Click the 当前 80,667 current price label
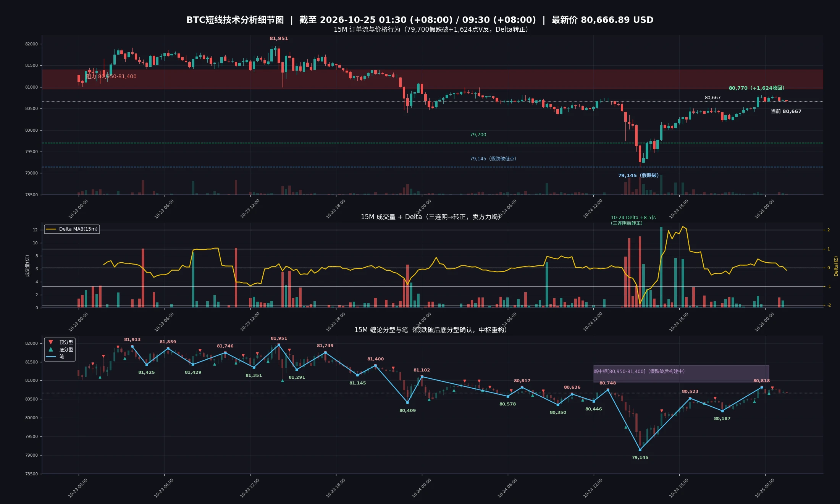 [786, 111]
